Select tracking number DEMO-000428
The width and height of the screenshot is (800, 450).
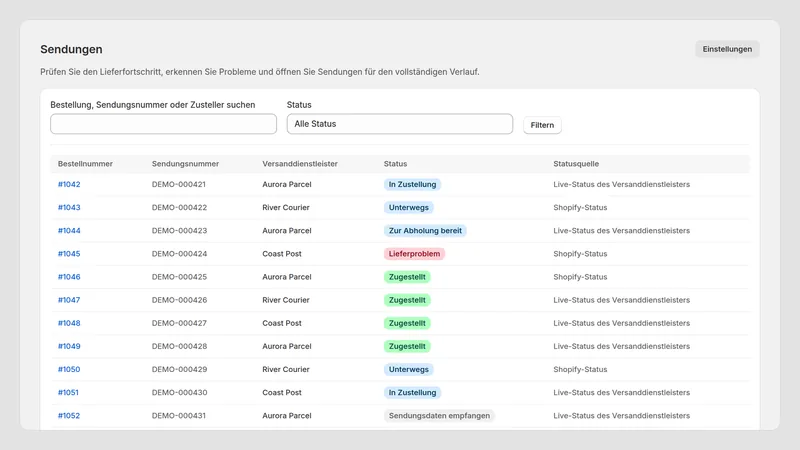pos(179,346)
